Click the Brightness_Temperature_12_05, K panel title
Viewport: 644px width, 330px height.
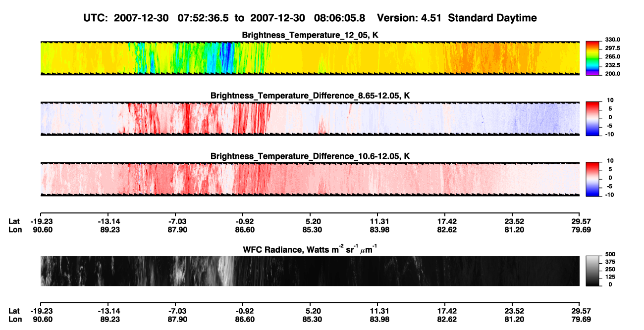310,35
